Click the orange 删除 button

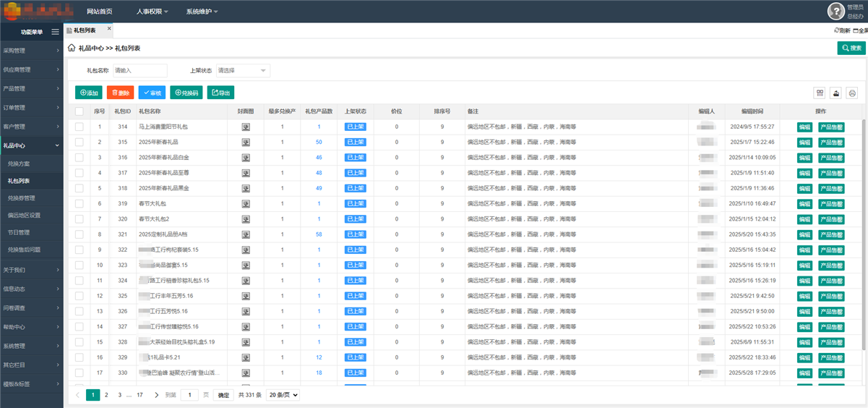tap(120, 93)
